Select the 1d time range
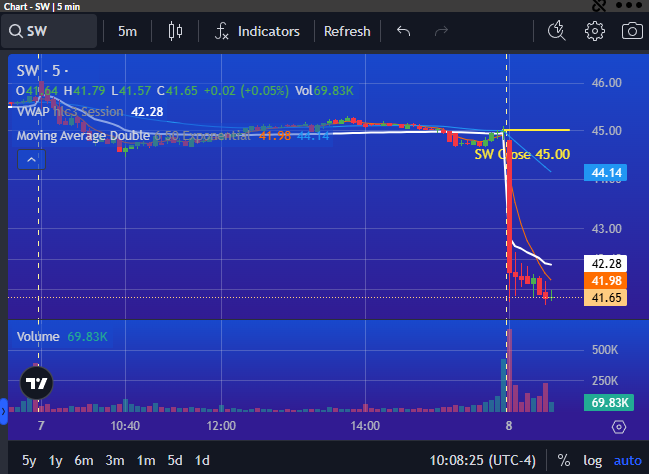Viewport: 649px width, 474px height. pyautogui.click(x=202, y=460)
